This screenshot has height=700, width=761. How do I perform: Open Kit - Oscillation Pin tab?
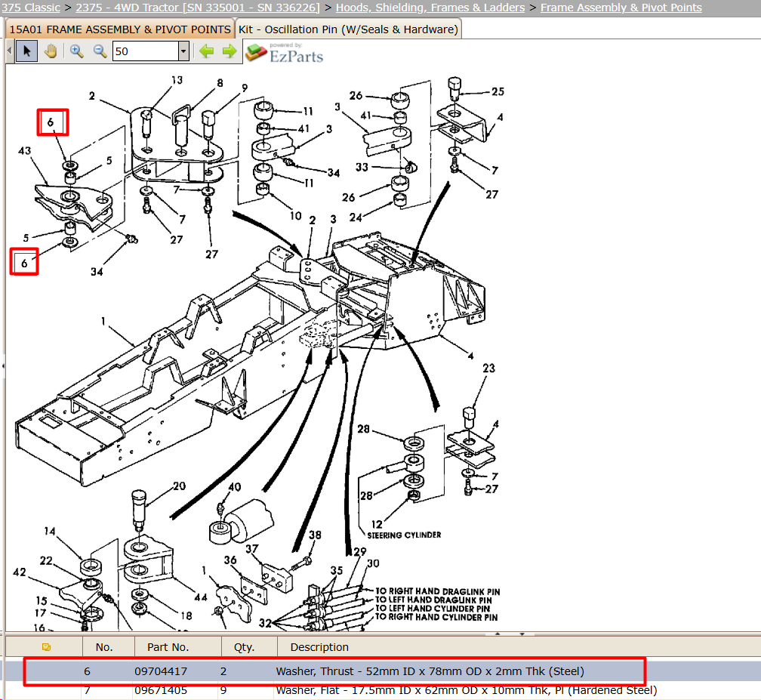[348, 29]
